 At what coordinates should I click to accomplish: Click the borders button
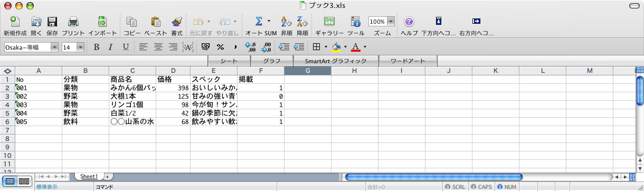tap(316, 47)
